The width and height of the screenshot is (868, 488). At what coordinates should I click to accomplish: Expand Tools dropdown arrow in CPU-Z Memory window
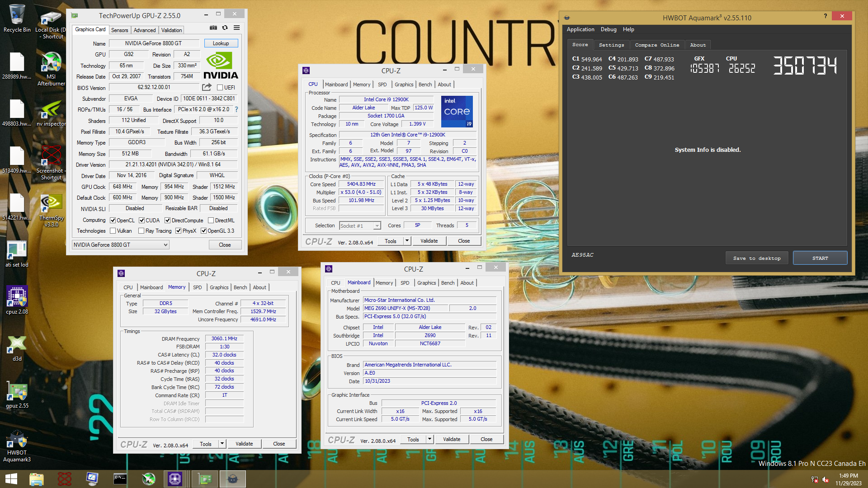click(222, 444)
